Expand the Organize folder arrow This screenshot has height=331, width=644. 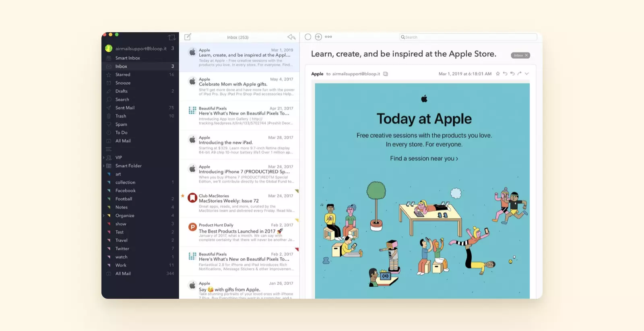tap(103, 215)
